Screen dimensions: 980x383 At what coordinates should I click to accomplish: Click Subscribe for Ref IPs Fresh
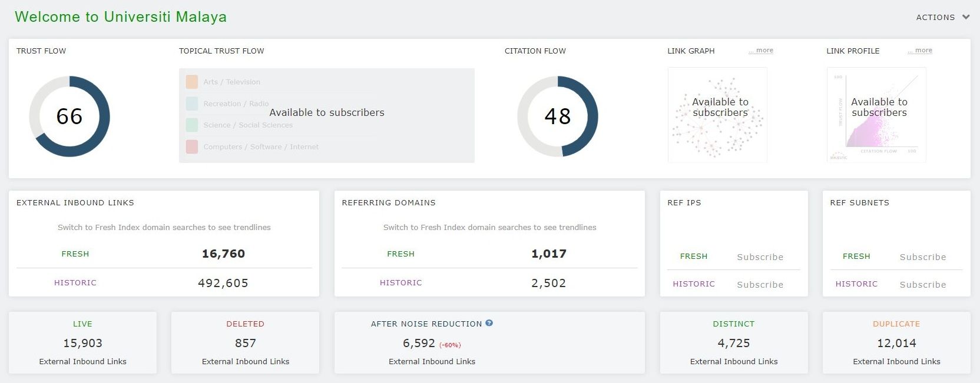pyautogui.click(x=760, y=257)
